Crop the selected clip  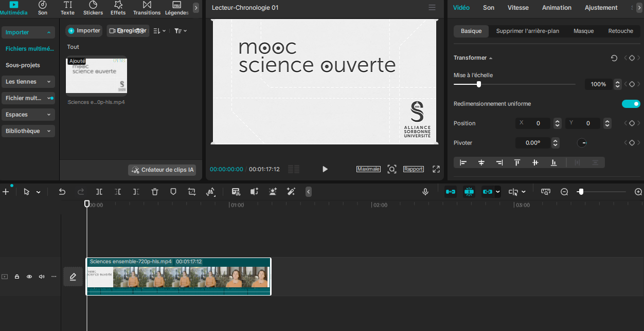[192, 192]
